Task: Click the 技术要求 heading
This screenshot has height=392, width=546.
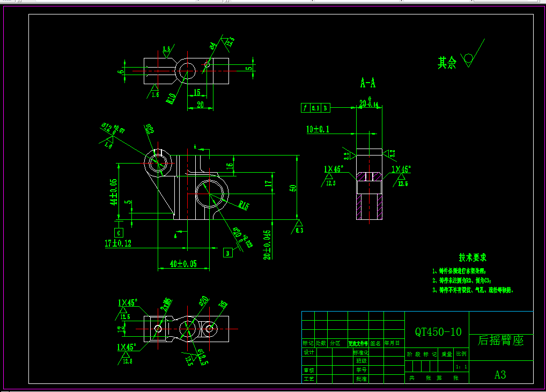Action: tap(473, 257)
